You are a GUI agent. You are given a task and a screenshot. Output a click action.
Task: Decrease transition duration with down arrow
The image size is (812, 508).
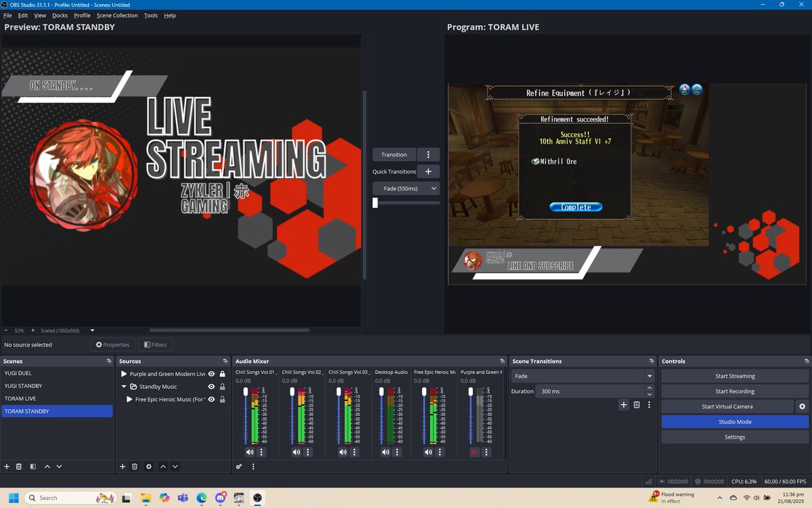point(650,394)
